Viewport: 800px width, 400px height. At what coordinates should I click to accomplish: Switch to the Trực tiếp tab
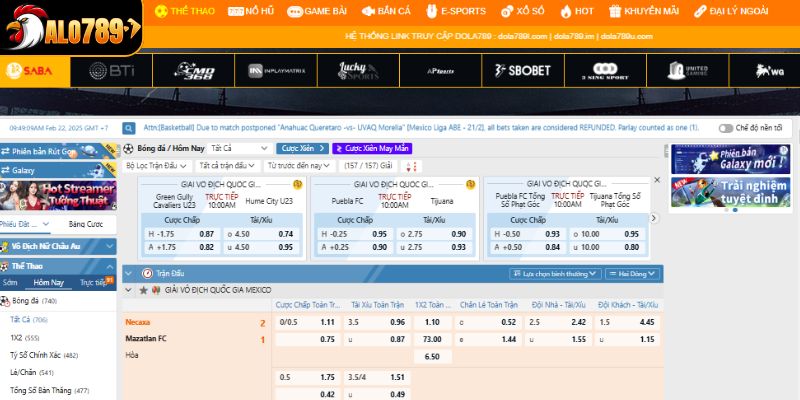coord(93,282)
